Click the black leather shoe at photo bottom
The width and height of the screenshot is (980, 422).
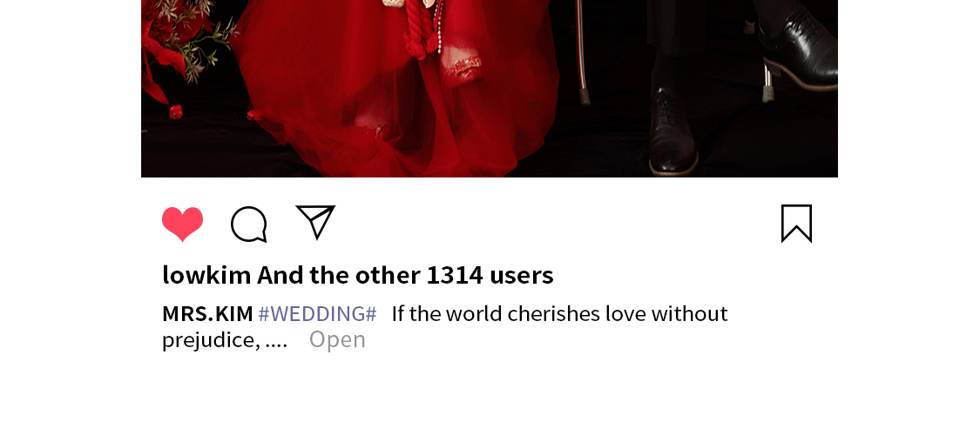tap(673, 132)
